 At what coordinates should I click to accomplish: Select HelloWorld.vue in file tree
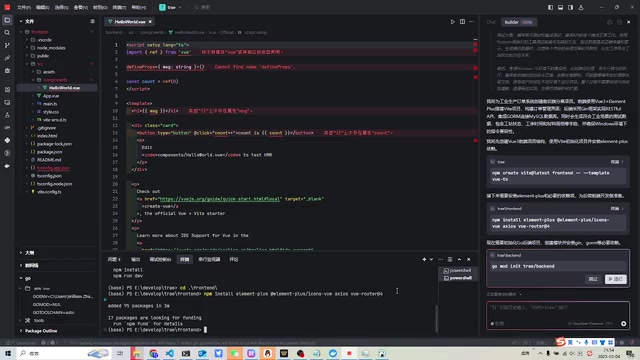pyautogui.click(x=57, y=88)
